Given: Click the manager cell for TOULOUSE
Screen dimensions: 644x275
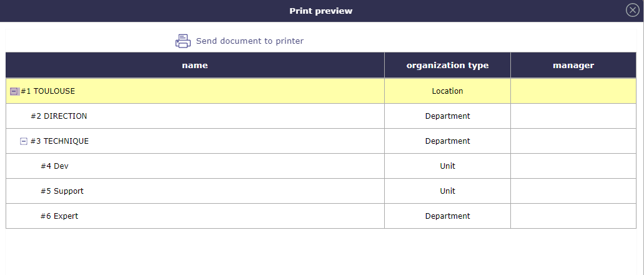Looking at the screenshot, I should coord(573,91).
